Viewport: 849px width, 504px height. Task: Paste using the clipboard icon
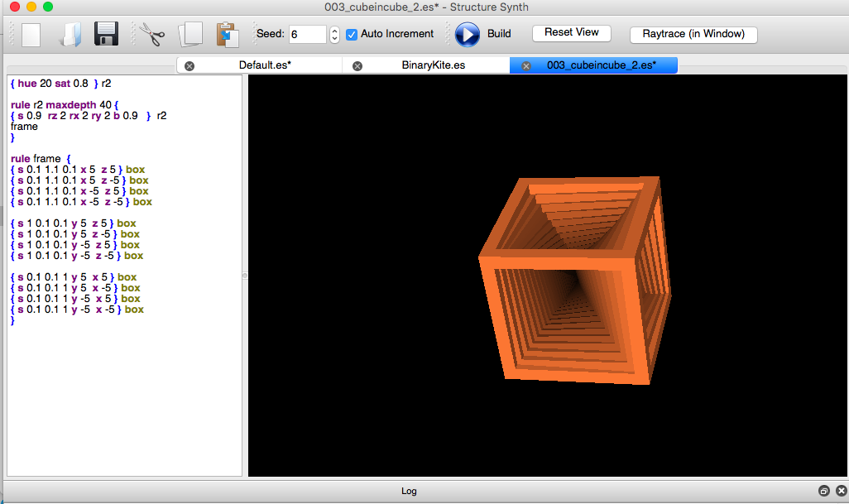[226, 34]
